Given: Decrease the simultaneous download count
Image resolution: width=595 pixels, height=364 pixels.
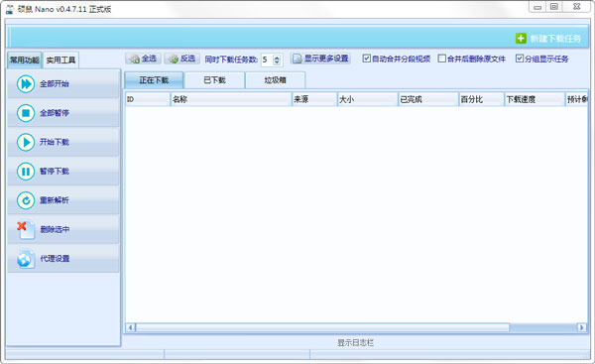Looking at the screenshot, I should click(277, 62).
